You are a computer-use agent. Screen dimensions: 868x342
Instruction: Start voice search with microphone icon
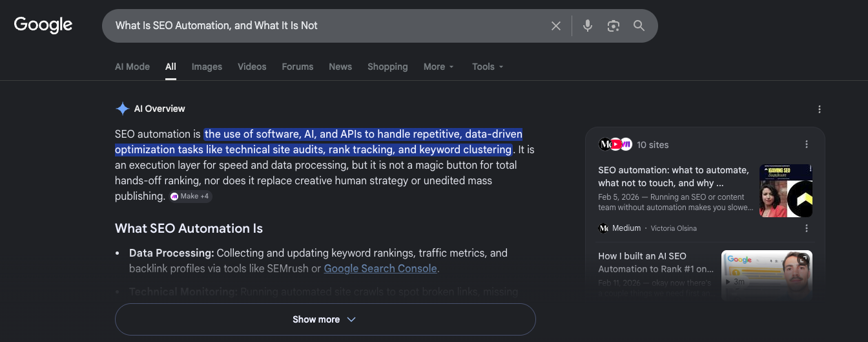click(x=588, y=26)
